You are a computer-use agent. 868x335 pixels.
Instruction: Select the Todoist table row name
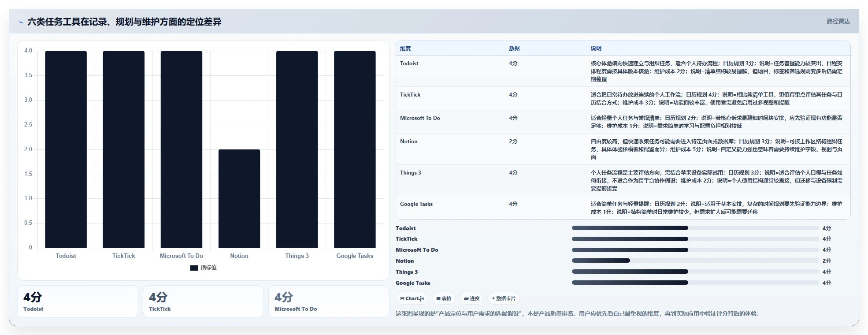[x=409, y=63]
